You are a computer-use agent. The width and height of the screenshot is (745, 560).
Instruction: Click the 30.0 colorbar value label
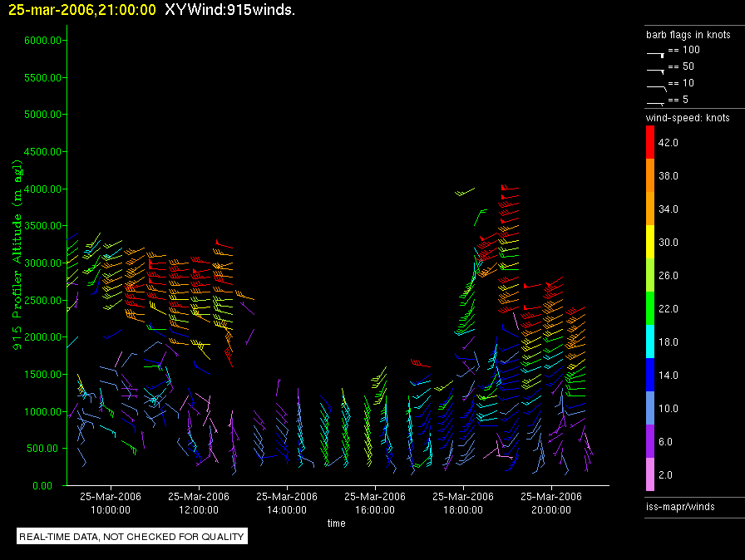pyautogui.click(x=668, y=243)
